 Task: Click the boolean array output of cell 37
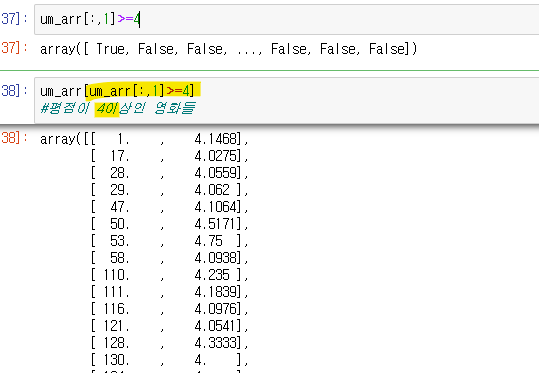[229, 49]
